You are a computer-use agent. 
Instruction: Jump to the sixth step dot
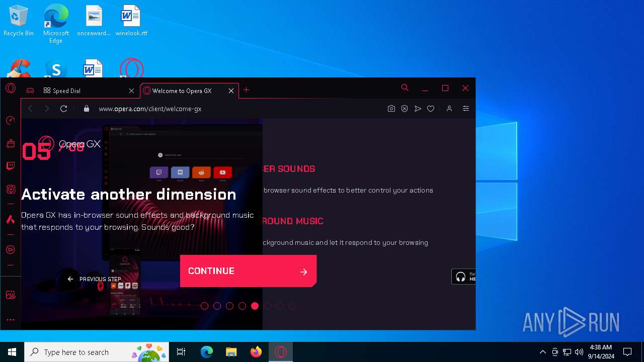[267, 306]
